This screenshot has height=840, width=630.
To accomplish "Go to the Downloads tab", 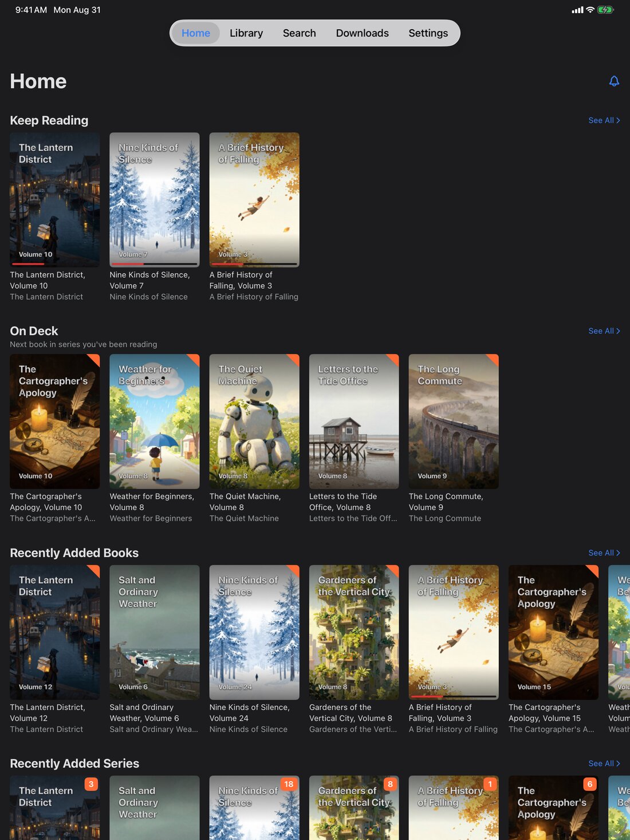I will (x=363, y=33).
